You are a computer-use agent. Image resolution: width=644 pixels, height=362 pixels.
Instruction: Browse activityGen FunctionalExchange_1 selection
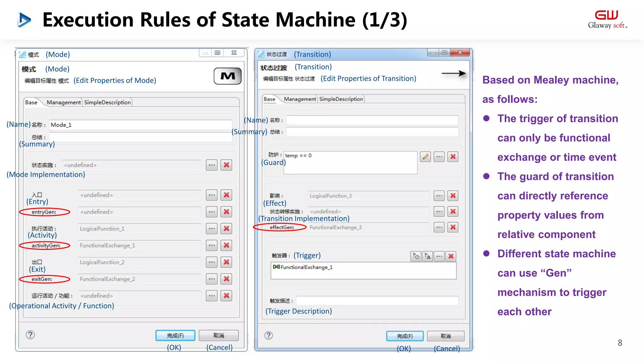212,245
